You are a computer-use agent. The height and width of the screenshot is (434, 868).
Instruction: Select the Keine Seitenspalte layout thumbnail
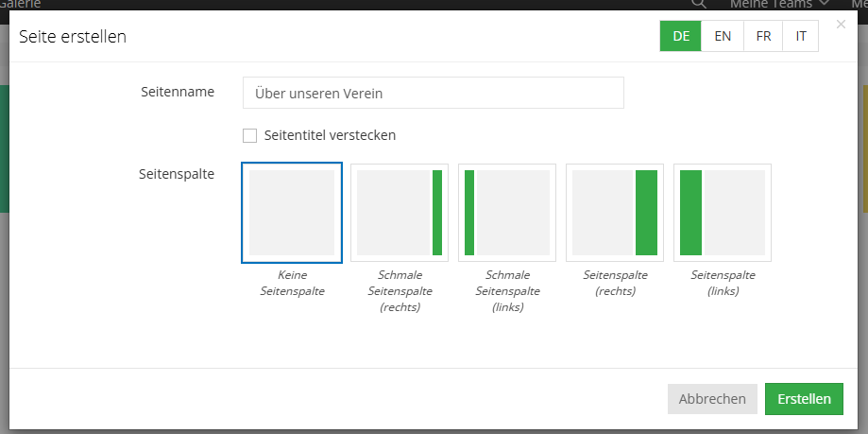click(x=292, y=212)
